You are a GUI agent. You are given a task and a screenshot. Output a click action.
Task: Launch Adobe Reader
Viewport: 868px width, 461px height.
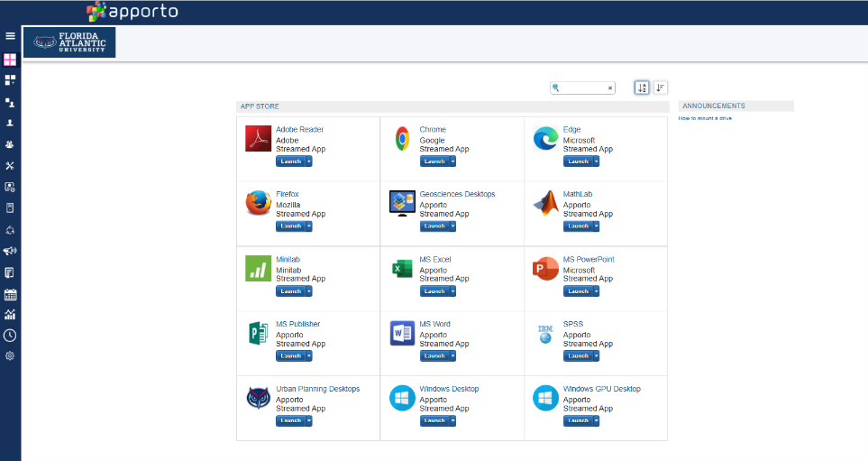pos(290,161)
